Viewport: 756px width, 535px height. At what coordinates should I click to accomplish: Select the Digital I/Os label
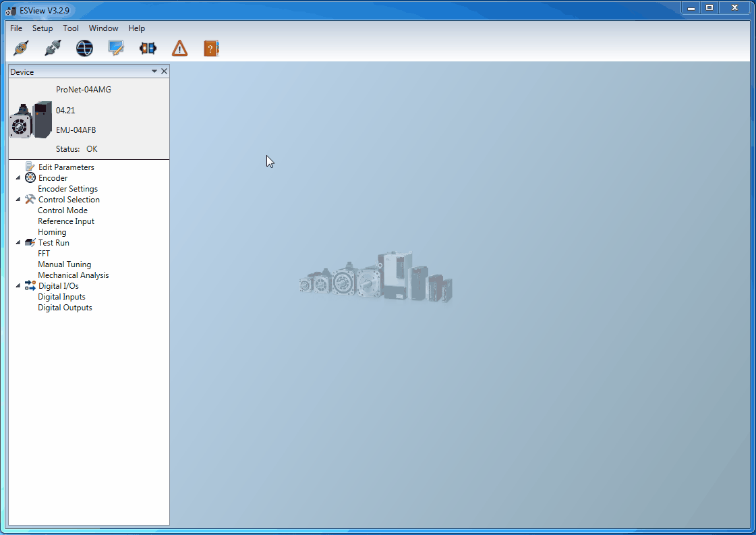pyautogui.click(x=59, y=286)
